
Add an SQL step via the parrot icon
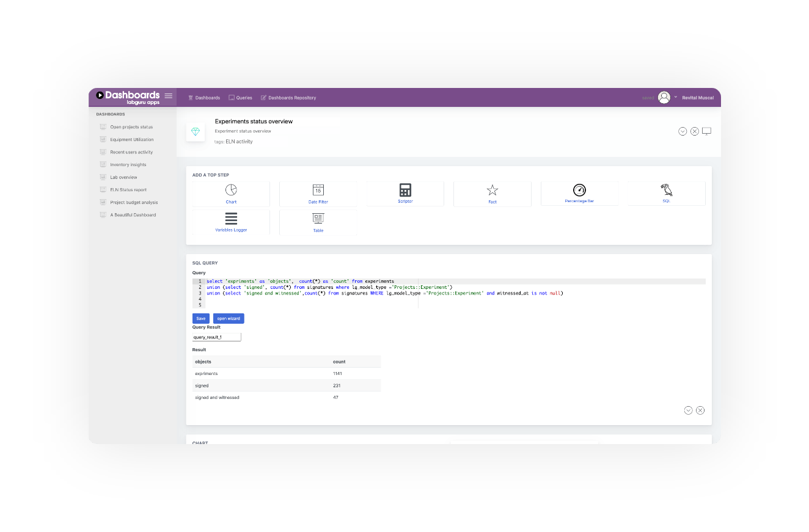[666, 191]
